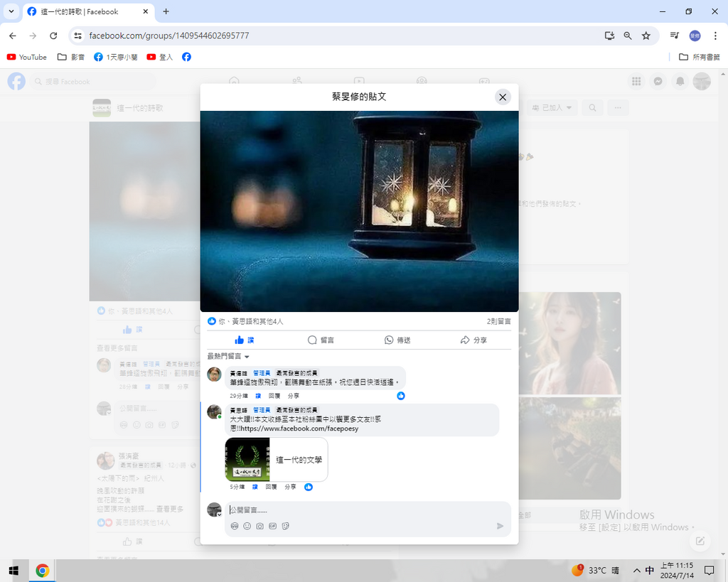Close the 蔡旻修 post dialog

tap(503, 97)
